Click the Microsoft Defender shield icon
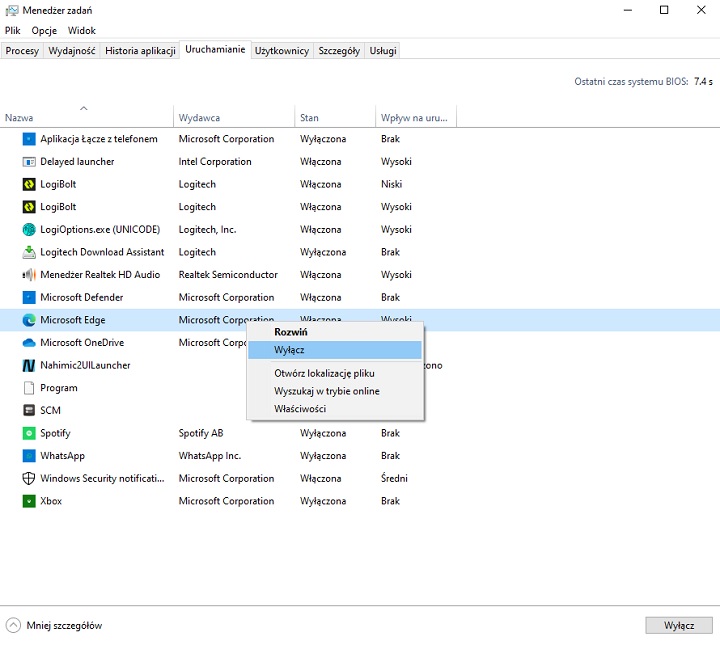The height and width of the screenshot is (645, 720). (29, 297)
